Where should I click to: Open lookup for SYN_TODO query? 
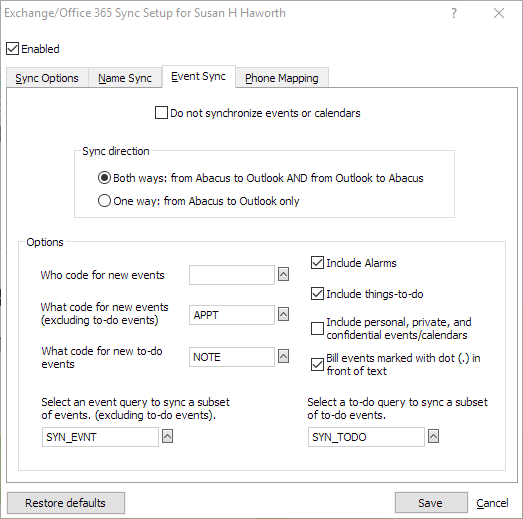[433, 436]
